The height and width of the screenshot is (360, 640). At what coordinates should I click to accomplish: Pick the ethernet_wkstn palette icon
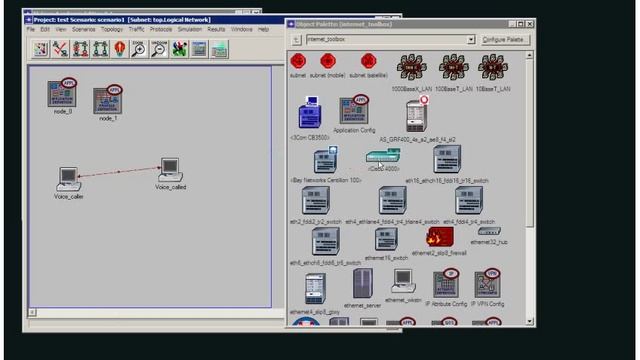[403, 281]
